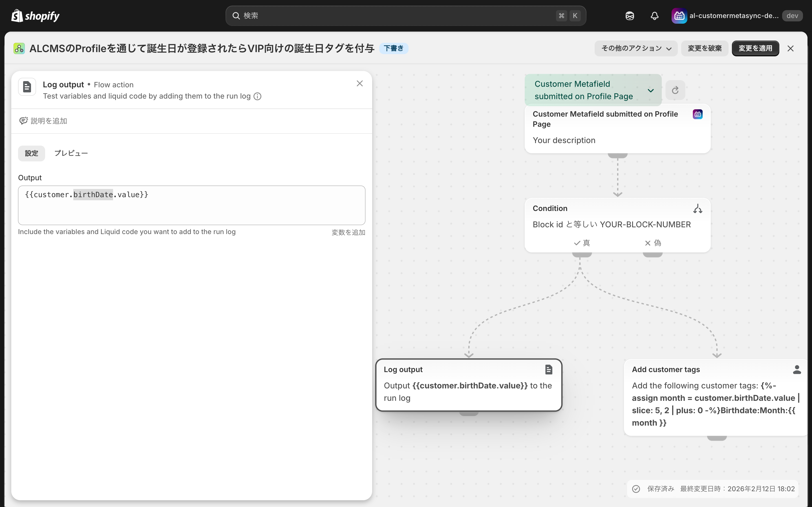The image size is (812, 507).
Task: Click the document icon on the Log output node
Action: 548,369
